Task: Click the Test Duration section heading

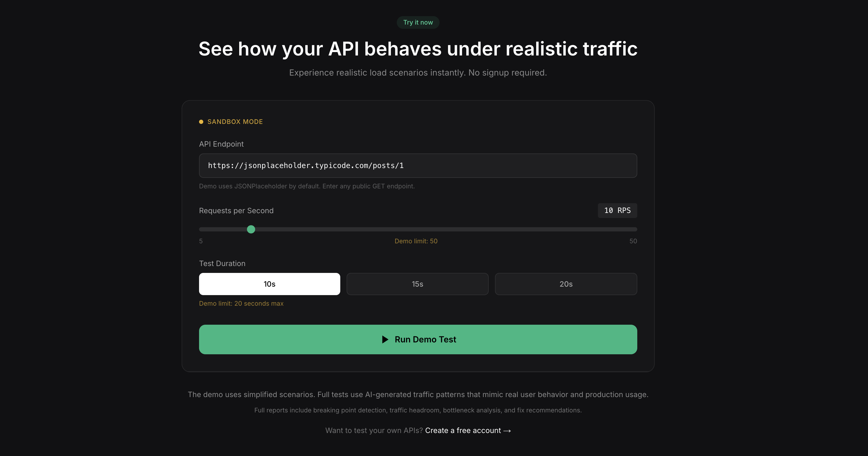Action: [x=222, y=263]
